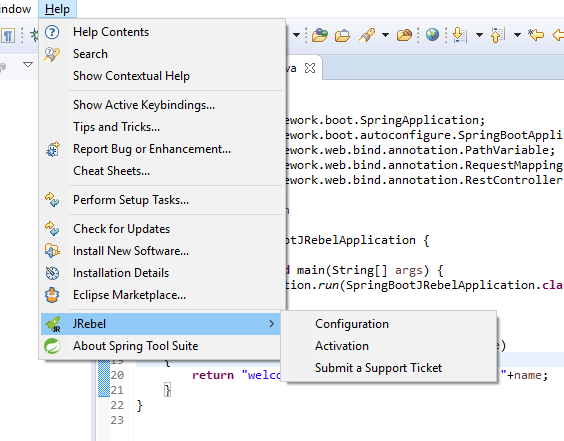Expand Previous Annotation dropdown arrow
The height and width of the screenshot is (441, 564).
click(517, 35)
